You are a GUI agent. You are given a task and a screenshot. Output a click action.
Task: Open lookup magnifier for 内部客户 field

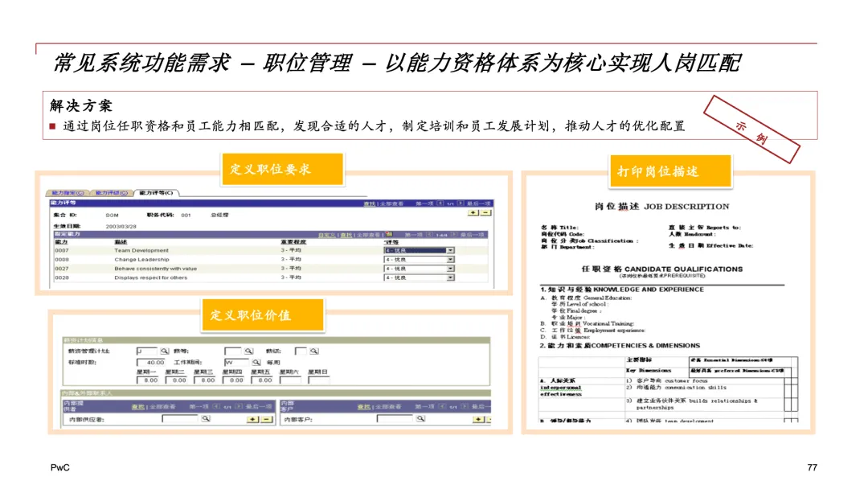pos(420,419)
